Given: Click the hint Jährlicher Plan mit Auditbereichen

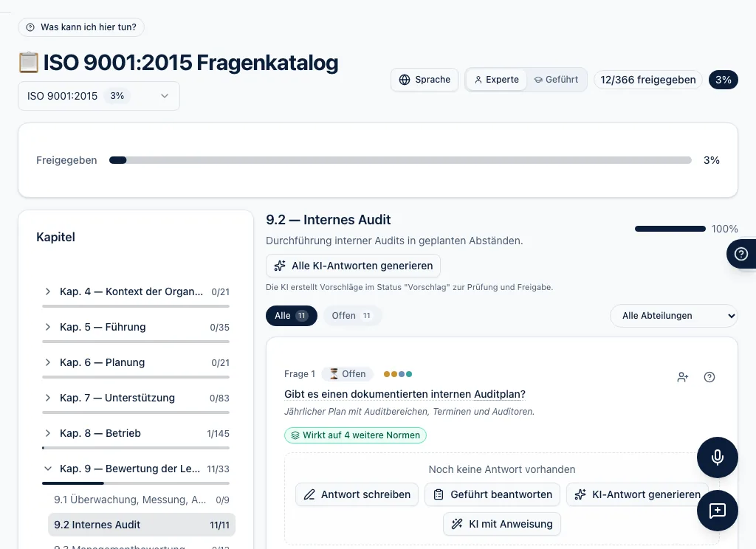Looking at the screenshot, I should pyautogui.click(x=409, y=412).
